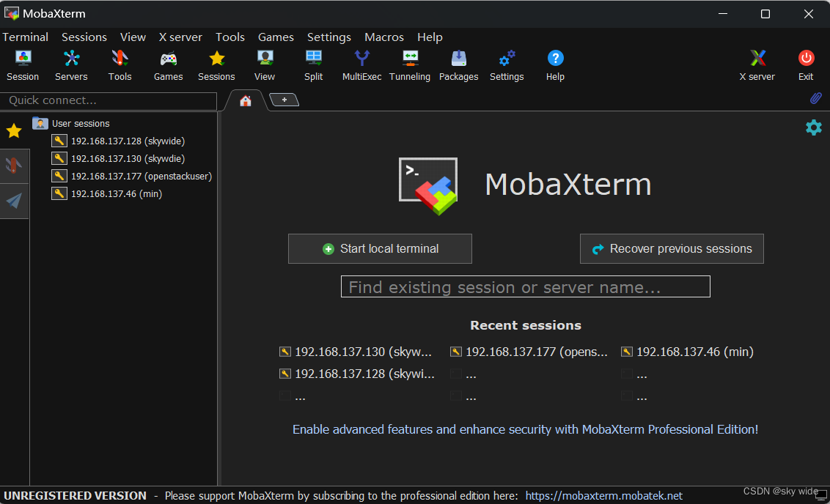
Task: Click key icon of 192.168.137.177 sidebar session
Action: [x=59, y=176]
